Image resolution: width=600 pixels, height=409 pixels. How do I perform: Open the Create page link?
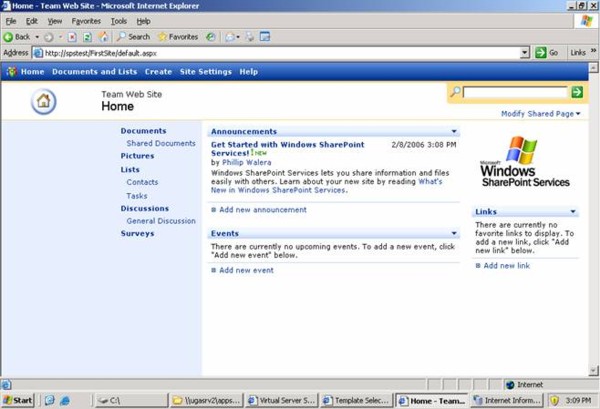[158, 72]
